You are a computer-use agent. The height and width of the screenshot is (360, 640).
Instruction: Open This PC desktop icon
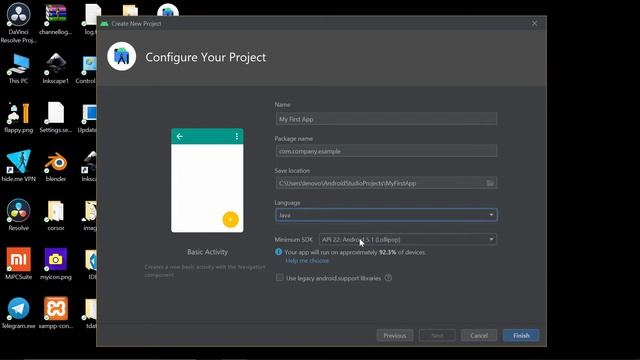point(18,69)
